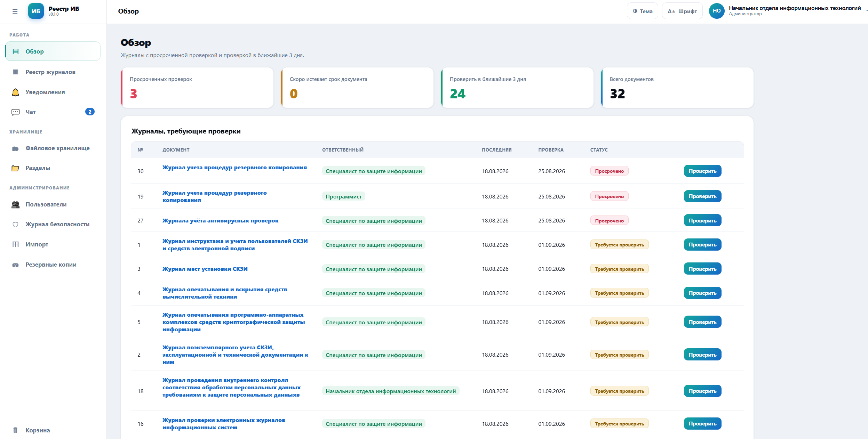The width and height of the screenshot is (868, 439).
Task: Click the Чат speech bubble icon
Action: pos(16,112)
